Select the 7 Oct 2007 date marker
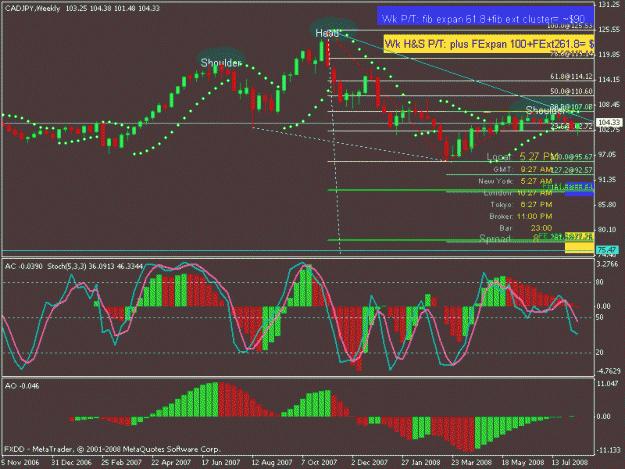Image resolution: width=625 pixels, height=469 pixels. [x=319, y=463]
